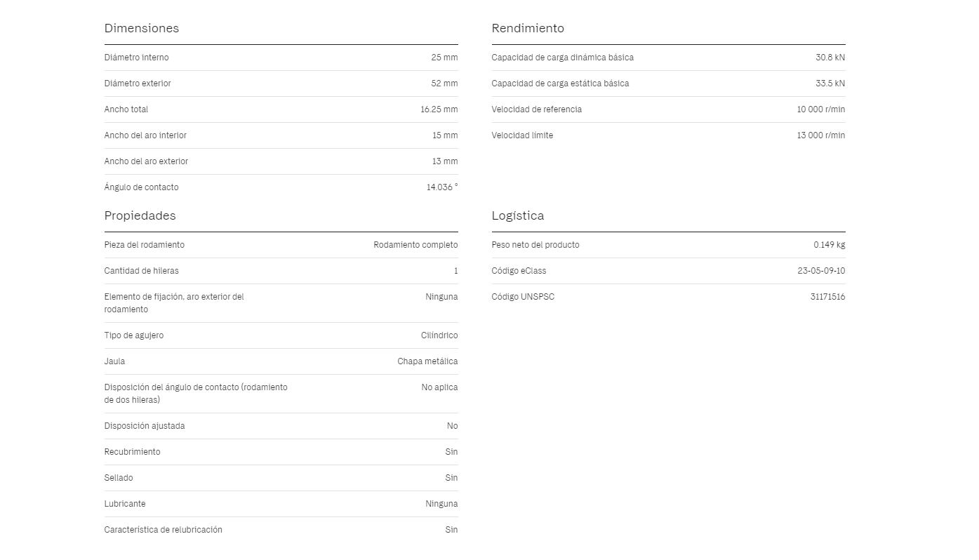Click the Tipo de agujero label
This screenshot has width=979, height=560.
pyautogui.click(x=133, y=335)
